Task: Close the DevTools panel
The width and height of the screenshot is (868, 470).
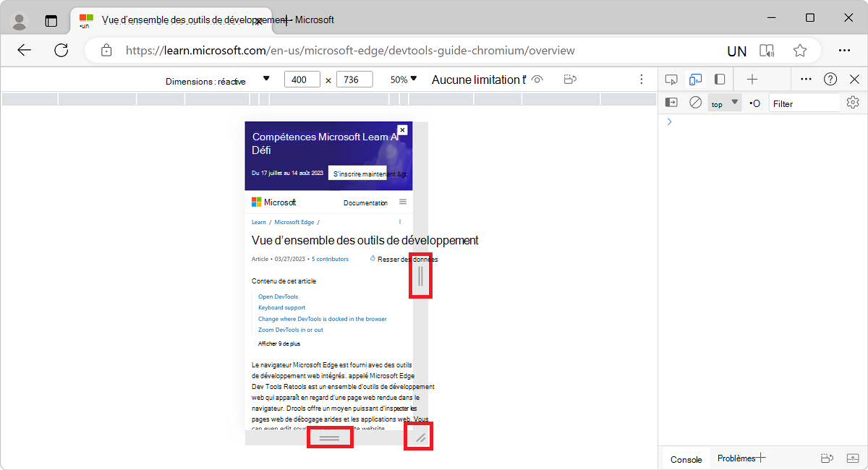Action: point(854,80)
